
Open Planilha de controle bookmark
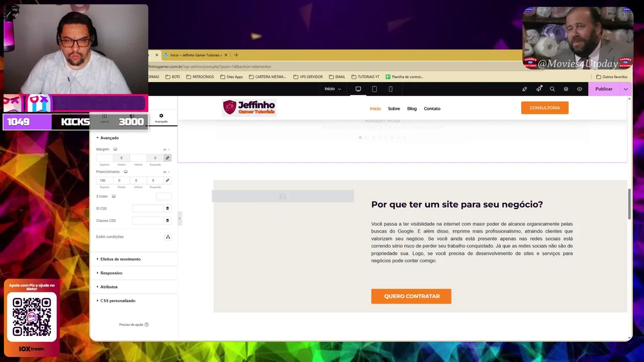click(405, 77)
